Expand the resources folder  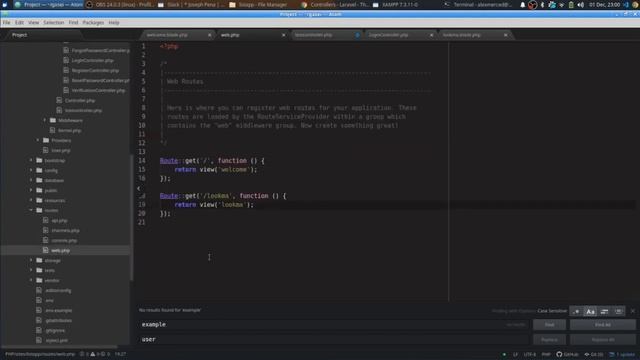tap(31, 200)
